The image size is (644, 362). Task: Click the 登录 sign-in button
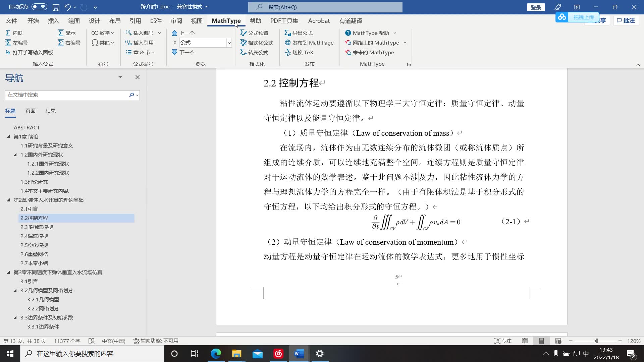(x=536, y=7)
